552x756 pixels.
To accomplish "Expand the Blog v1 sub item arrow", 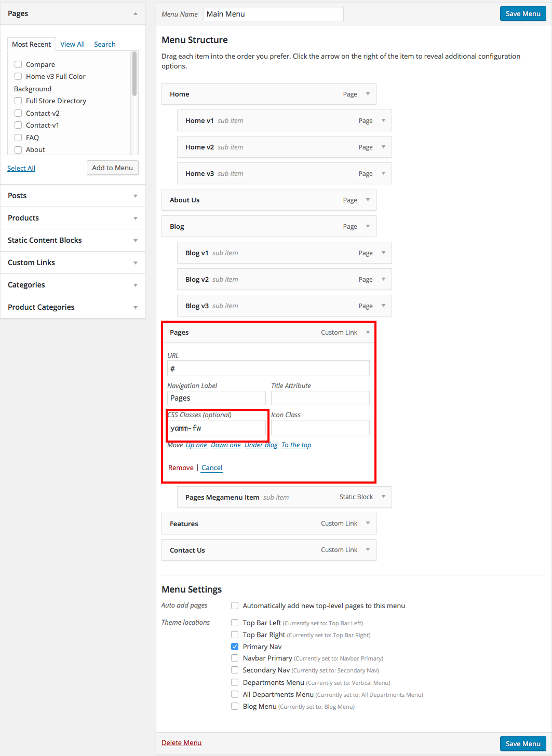I will click(x=383, y=253).
